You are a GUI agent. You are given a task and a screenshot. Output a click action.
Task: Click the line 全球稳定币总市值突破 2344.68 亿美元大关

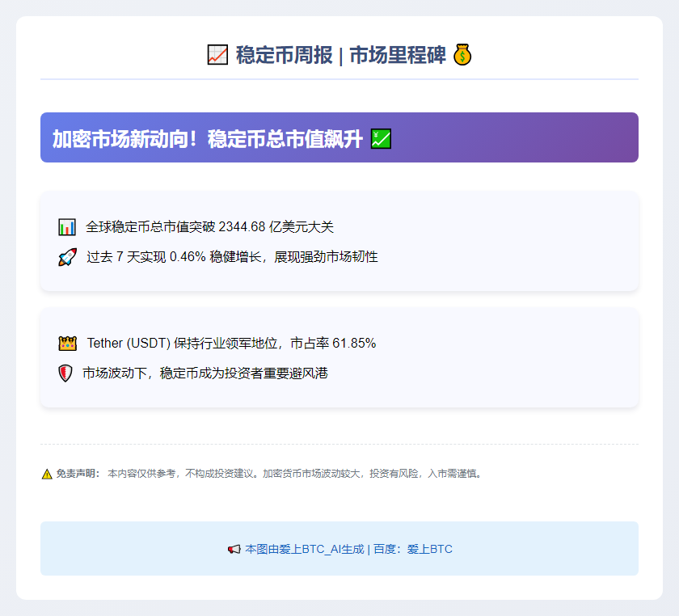209,227
